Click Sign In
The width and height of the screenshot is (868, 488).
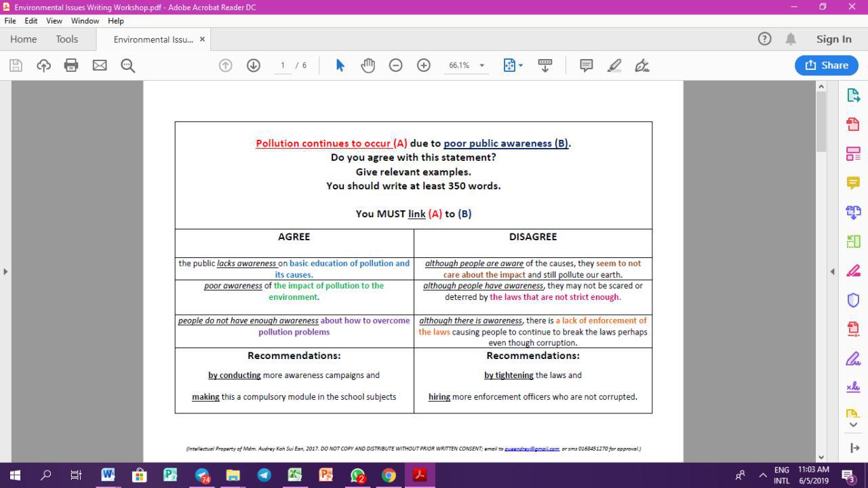(x=834, y=39)
